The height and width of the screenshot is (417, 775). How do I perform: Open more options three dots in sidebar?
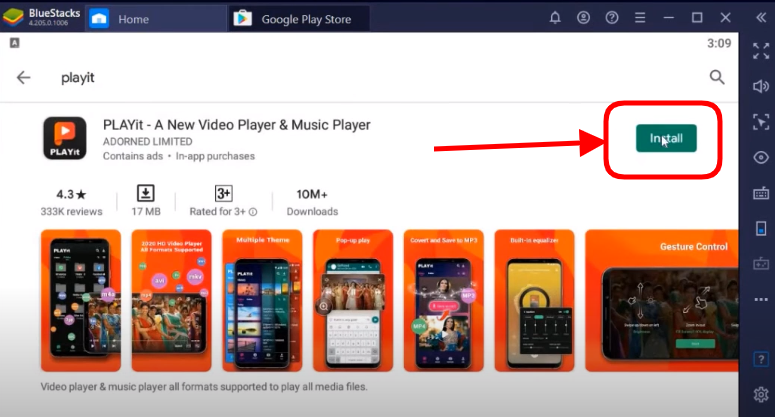point(761,299)
